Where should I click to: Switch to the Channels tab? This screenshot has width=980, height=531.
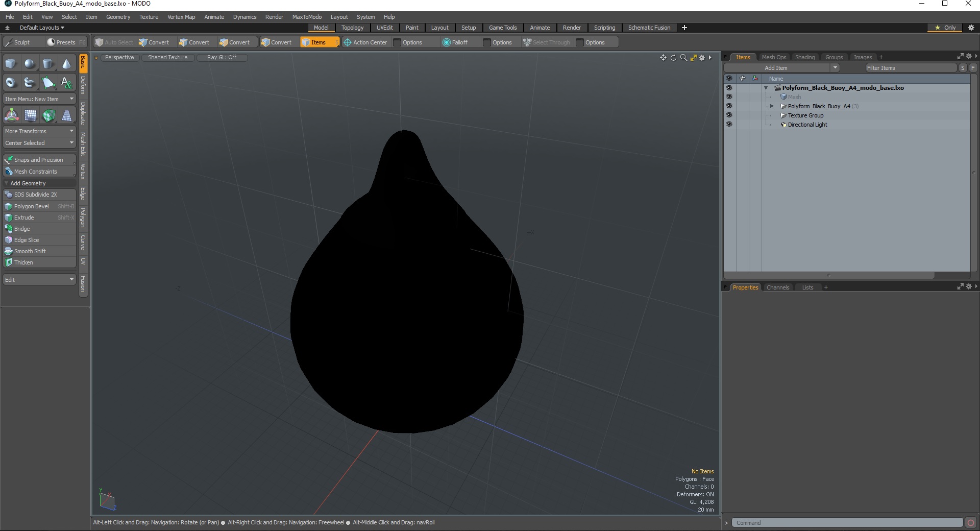click(778, 287)
